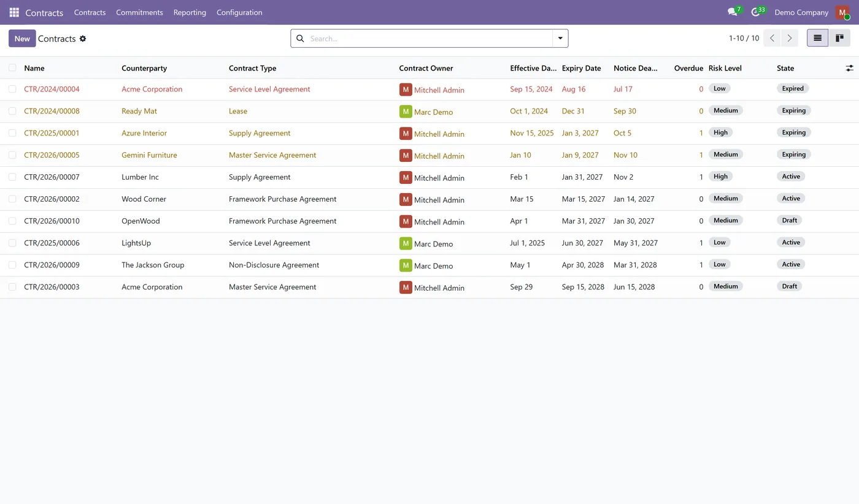Create a New contract
Screen dimensions: 859x504
coord(22,39)
